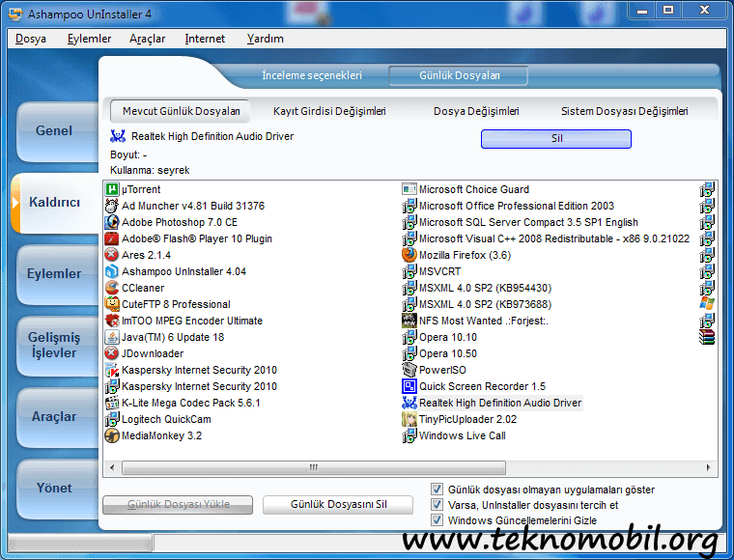Open Kayıt Girdisi Değişimleri sub-tab
The width and height of the screenshot is (734, 560).
329,111
